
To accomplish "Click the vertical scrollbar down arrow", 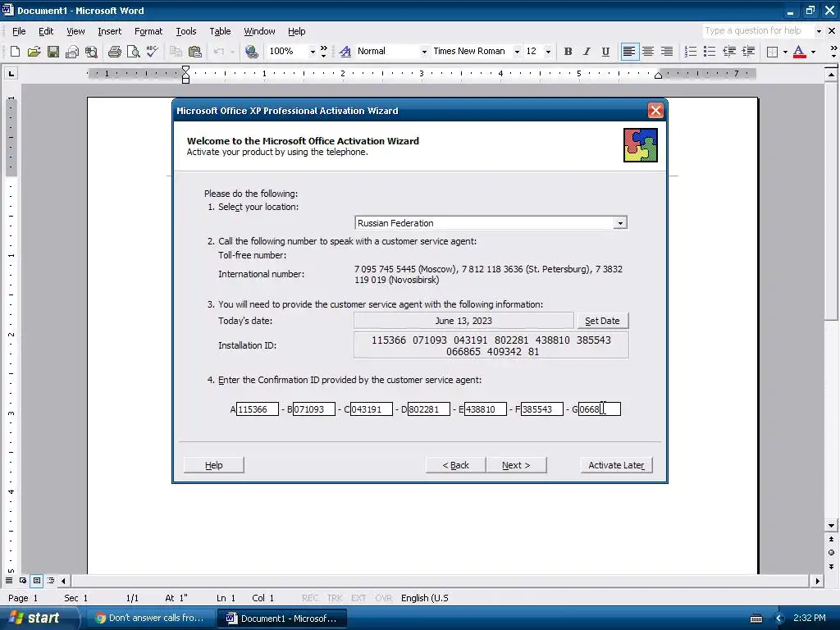I will [831, 526].
